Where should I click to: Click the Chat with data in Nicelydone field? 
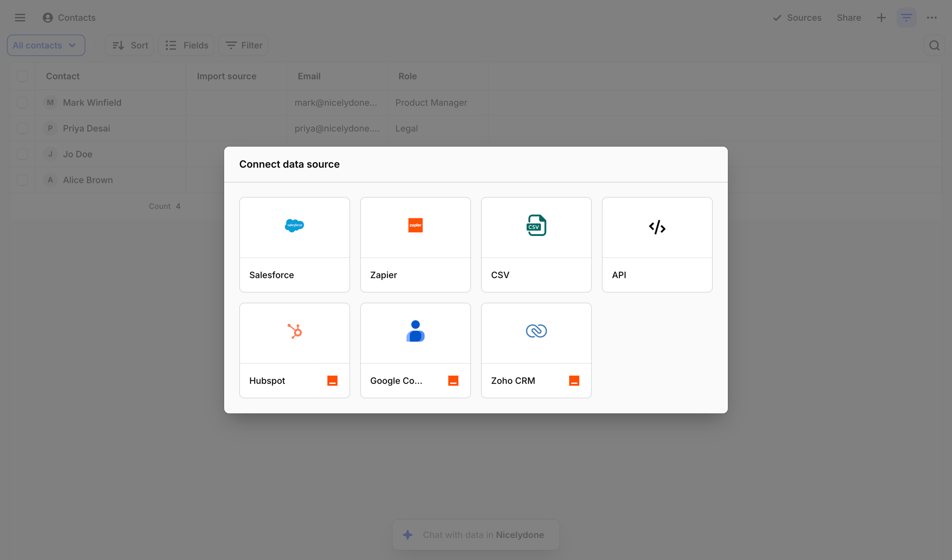click(476, 535)
